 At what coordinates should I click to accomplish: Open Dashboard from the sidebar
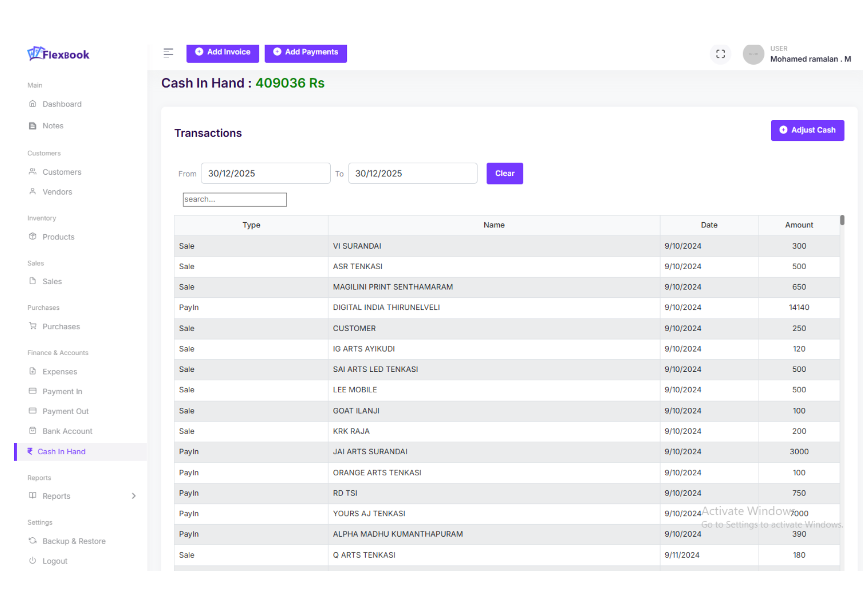click(x=62, y=104)
